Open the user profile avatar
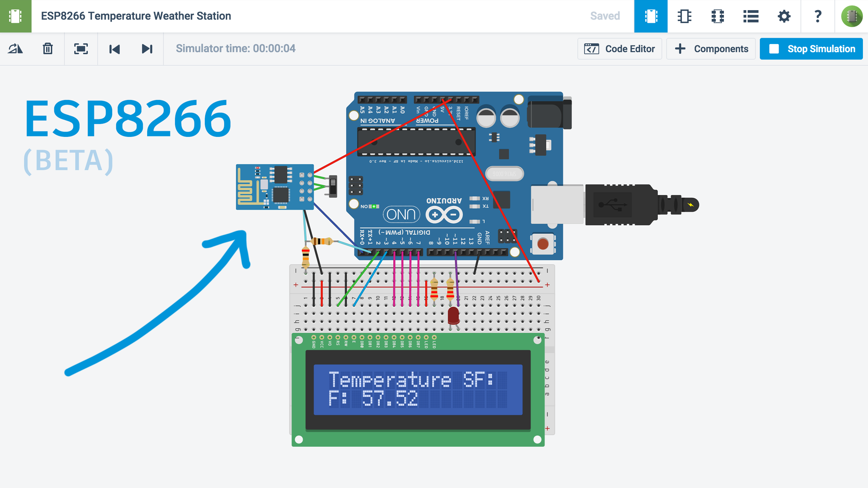The image size is (868, 488). (x=851, y=16)
